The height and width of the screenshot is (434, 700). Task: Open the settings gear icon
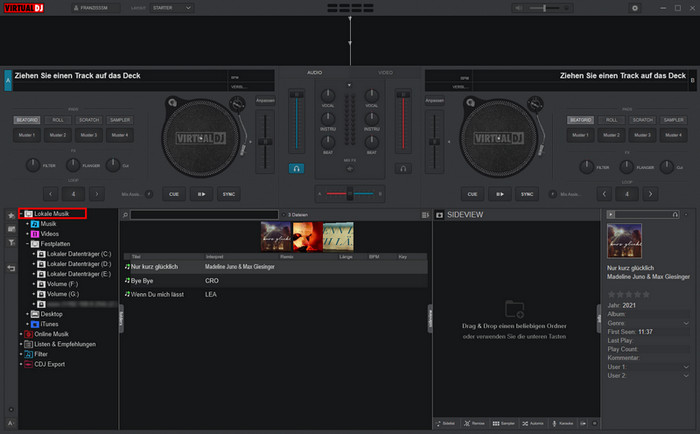click(634, 8)
